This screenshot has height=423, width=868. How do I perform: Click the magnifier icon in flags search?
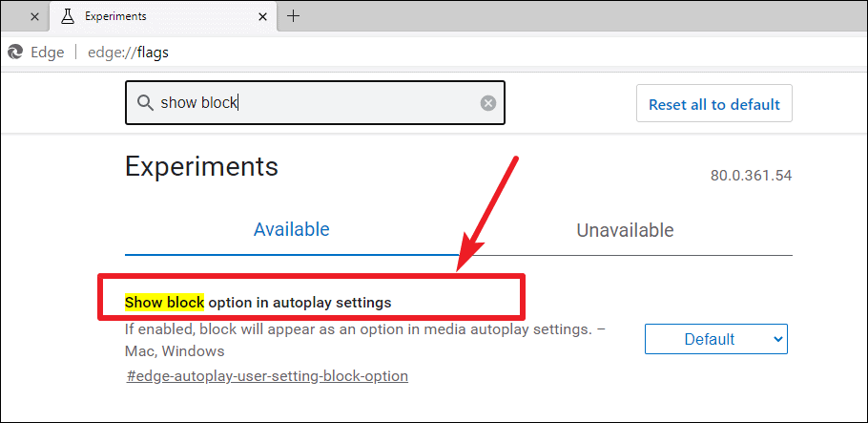[145, 103]
